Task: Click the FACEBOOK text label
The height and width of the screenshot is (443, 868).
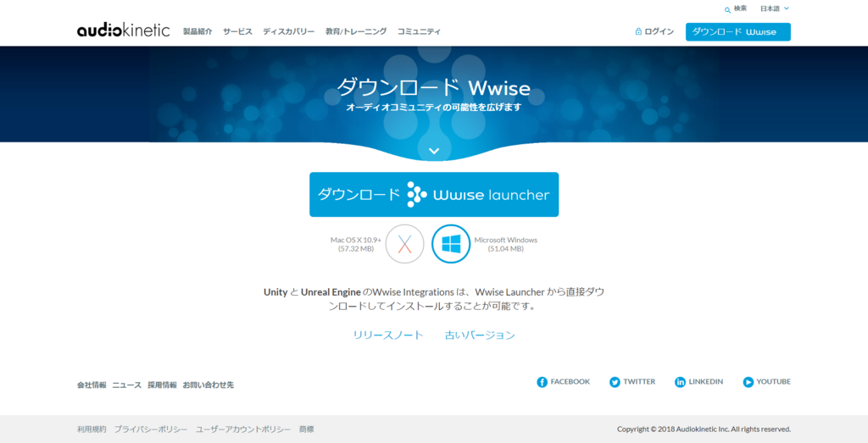Action: point(570,382)
